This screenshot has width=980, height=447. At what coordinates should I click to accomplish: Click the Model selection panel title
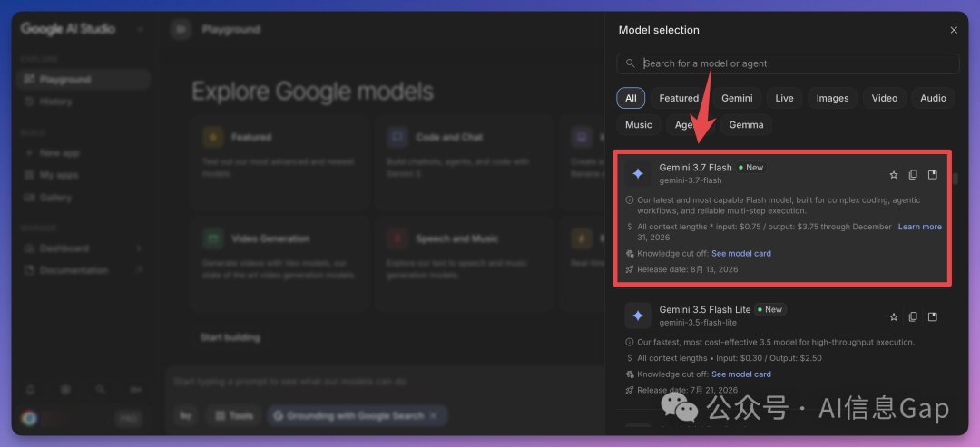click(659, 30)
